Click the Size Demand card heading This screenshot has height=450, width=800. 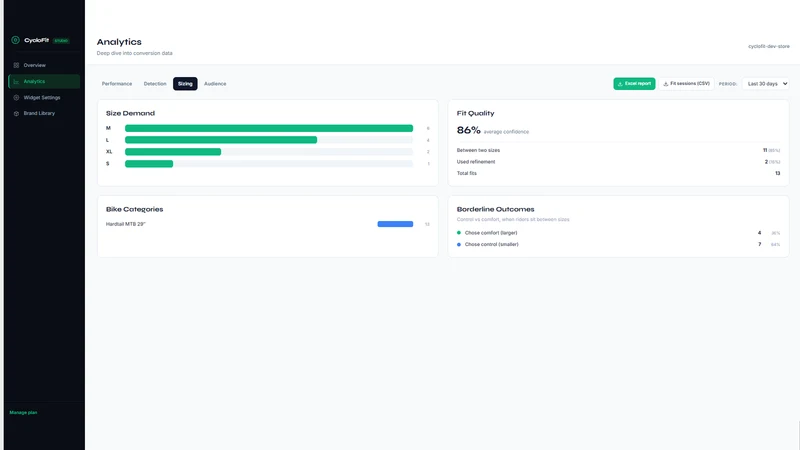130,113
